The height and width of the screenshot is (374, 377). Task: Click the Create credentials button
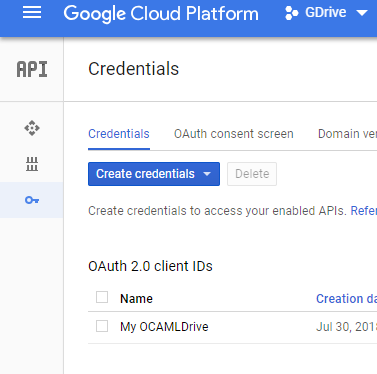pyautogui.click(x=154, y=174)
